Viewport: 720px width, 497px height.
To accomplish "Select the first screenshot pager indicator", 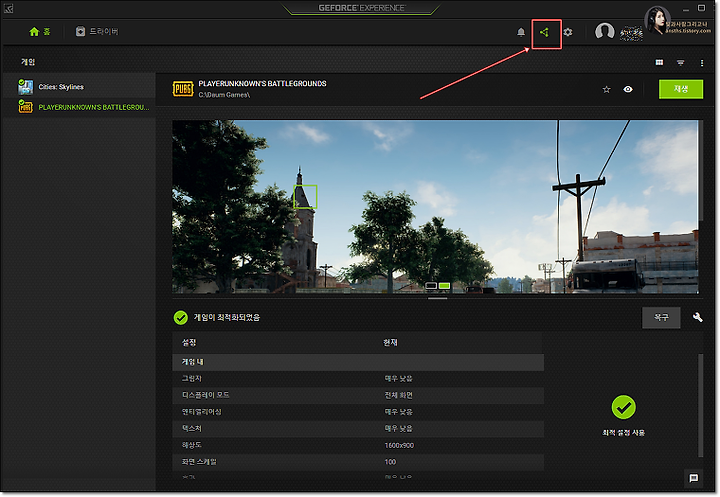I will coord(431,286).
